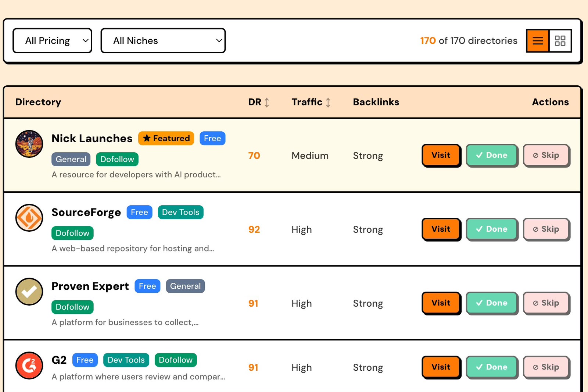The height and width of the screenshot is (392, 588).
Task: Sort directories by DR column
Action: coord(259,102)
